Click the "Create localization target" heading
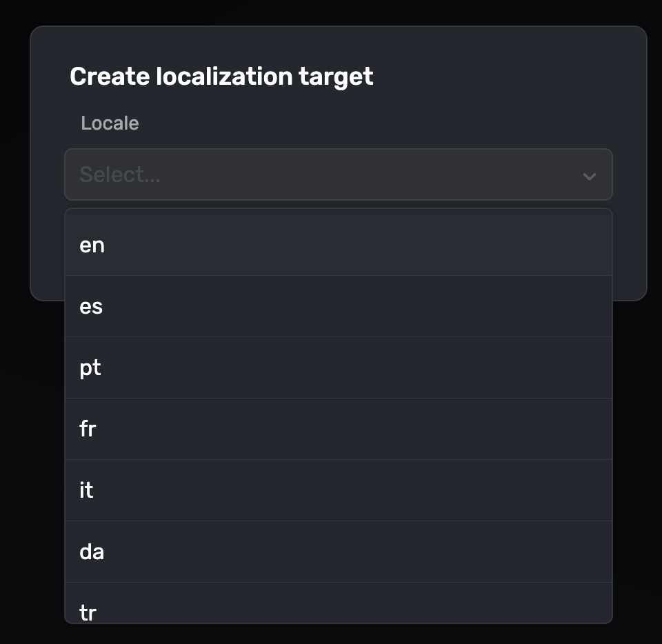 tap(221, 77)
